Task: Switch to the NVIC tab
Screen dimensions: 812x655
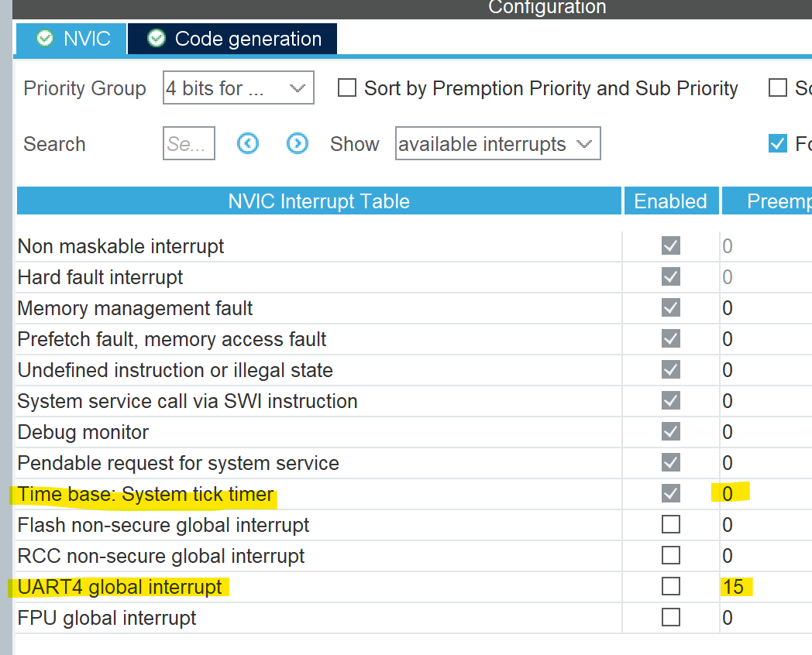Action: pos(71,39)
